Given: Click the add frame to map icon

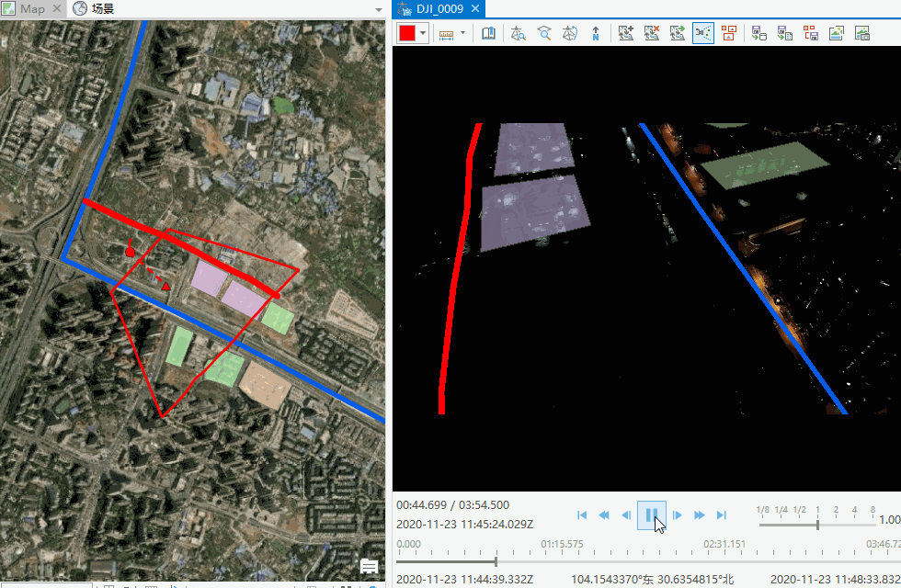Looking at the screenshot, I should 625,33.
